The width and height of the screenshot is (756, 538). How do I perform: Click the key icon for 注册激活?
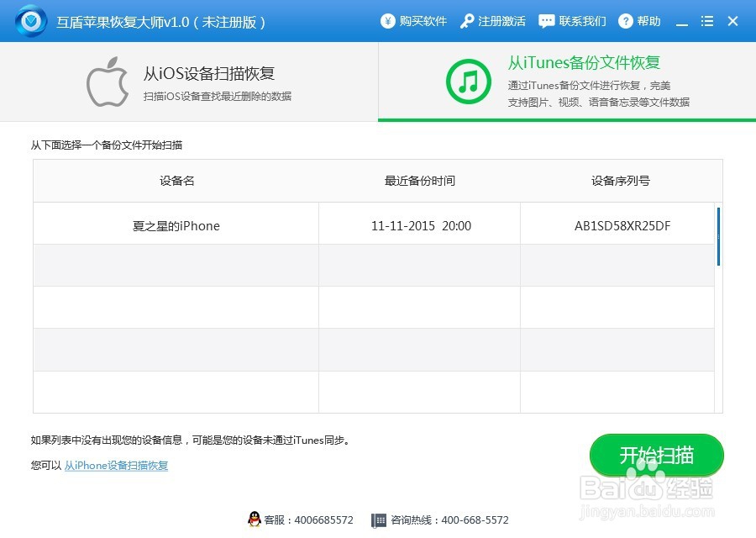pos(467,21)
